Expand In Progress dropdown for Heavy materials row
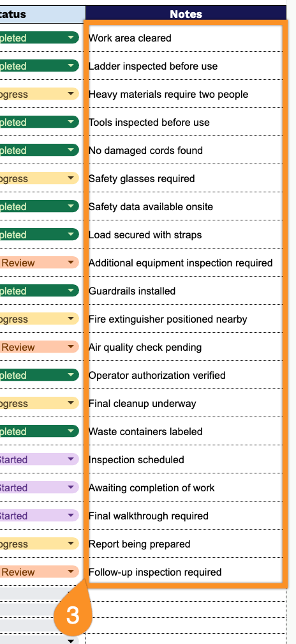 click(x=71, y=94)
